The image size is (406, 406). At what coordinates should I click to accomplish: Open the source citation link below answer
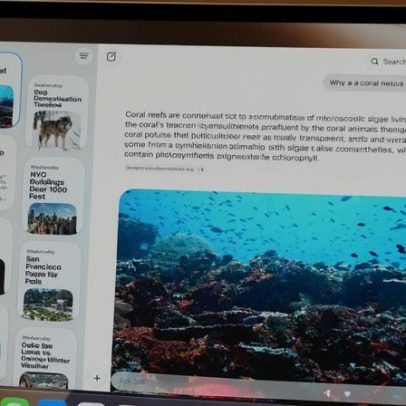(x=159, y=169)
